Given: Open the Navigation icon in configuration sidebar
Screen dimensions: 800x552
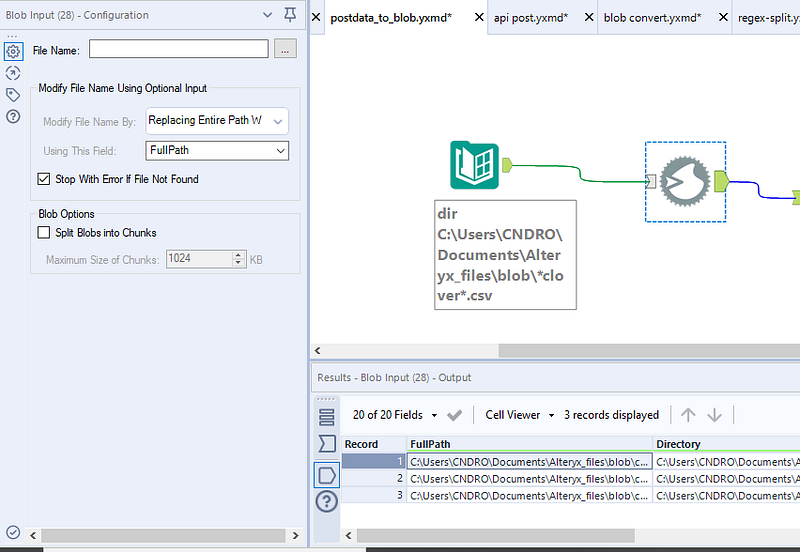Looking at the screenshot, I should pyautogui.click(x=13, y=73).
